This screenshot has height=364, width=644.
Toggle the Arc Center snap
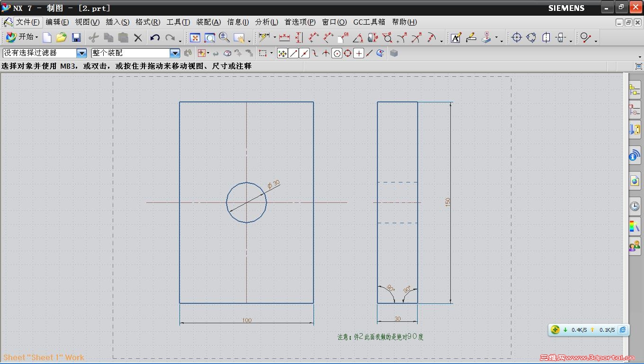pos(337,53)
